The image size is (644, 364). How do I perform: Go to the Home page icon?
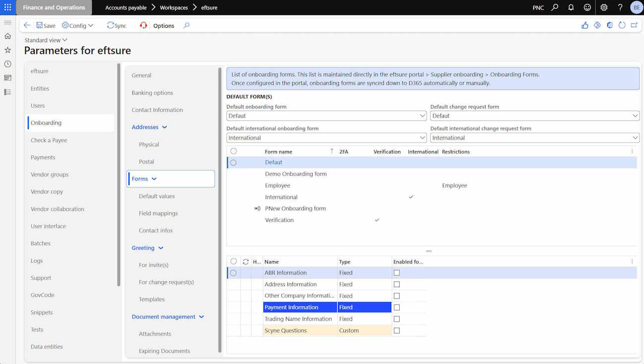click(7, 36)
